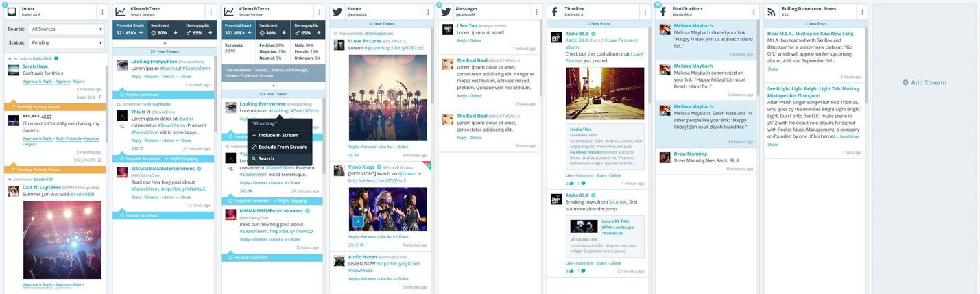Click the Twitter bird icon of Home stream

(337, 12)
